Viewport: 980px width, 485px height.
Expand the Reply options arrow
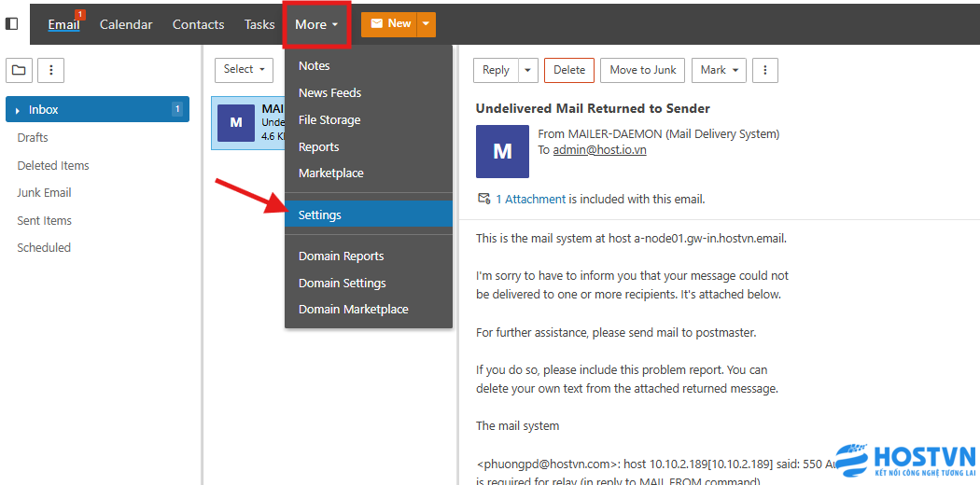[528, 70]
